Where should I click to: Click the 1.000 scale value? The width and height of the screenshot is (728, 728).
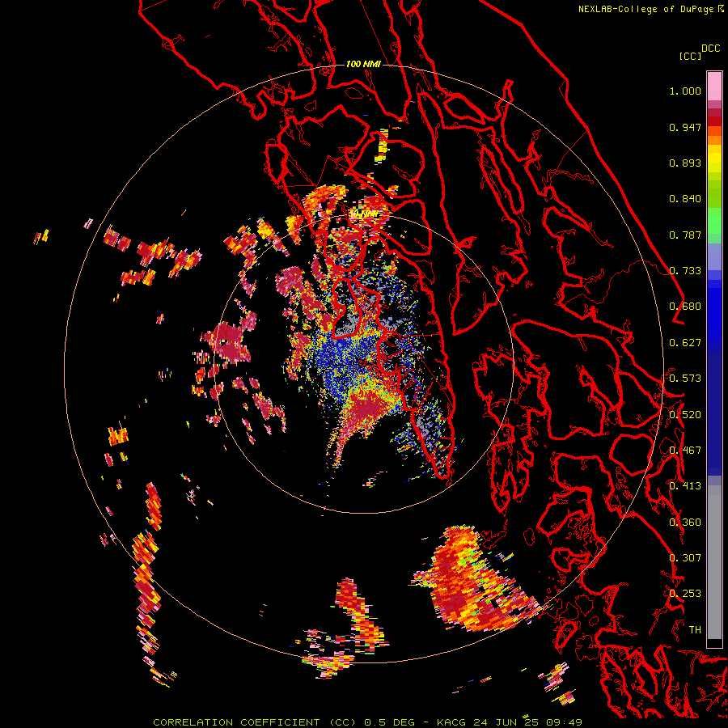pos(685,91)
